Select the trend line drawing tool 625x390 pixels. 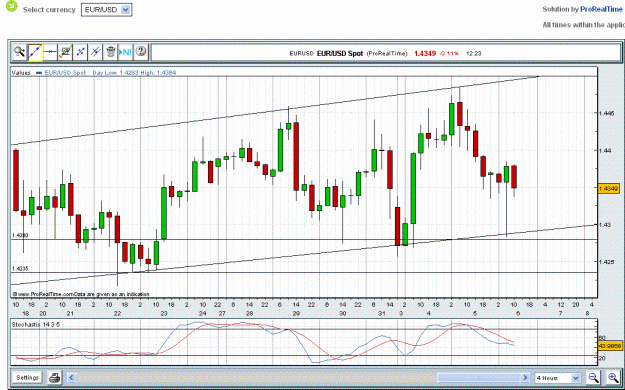pos(35,52)
